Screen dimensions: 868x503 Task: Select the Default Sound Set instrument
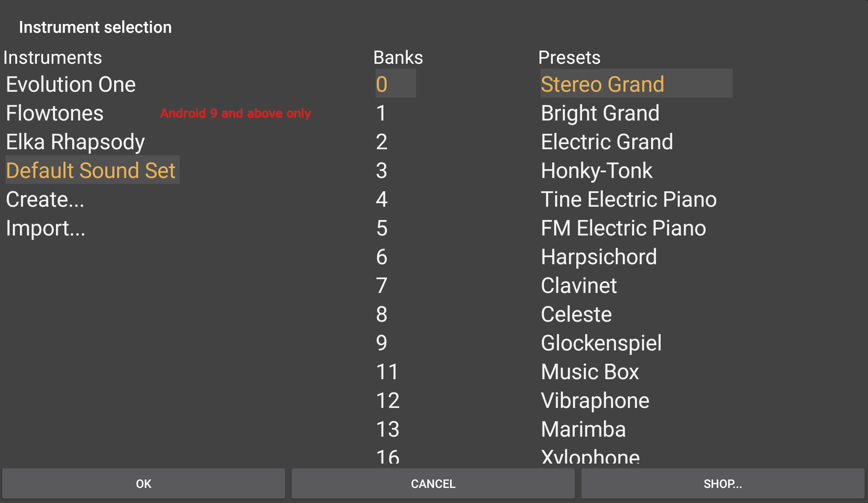pos(91,170)
